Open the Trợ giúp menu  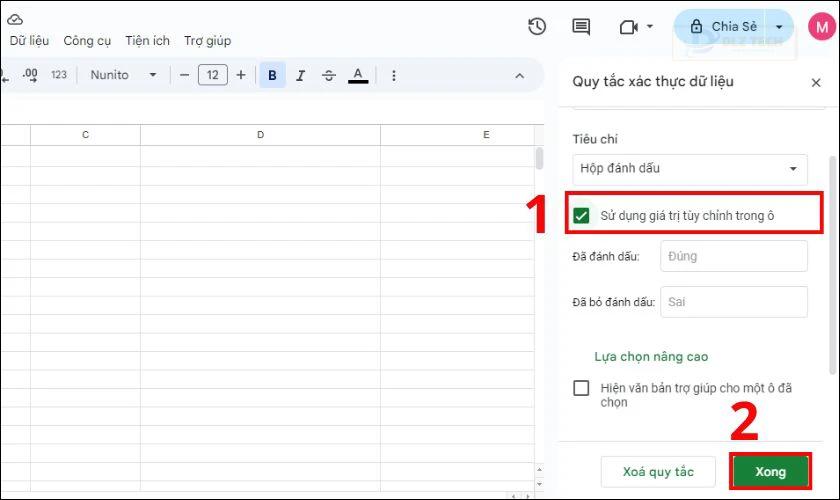click(207, 41)
